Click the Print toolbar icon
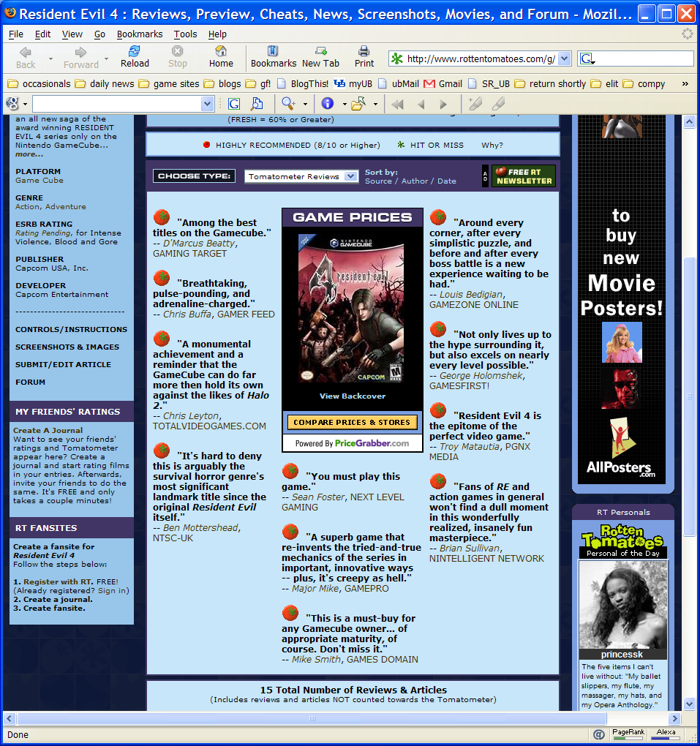Screen dimensions: 700x746 [364, 56]
